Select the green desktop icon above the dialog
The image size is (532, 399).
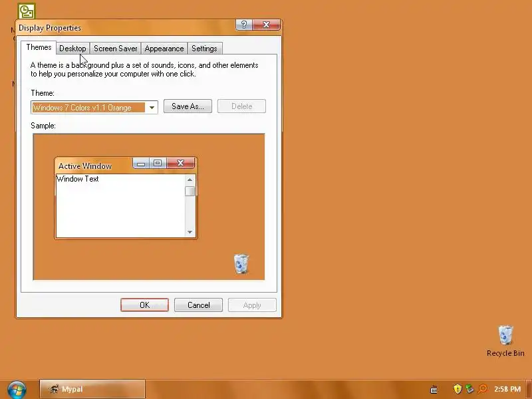(x=27, y=11)
